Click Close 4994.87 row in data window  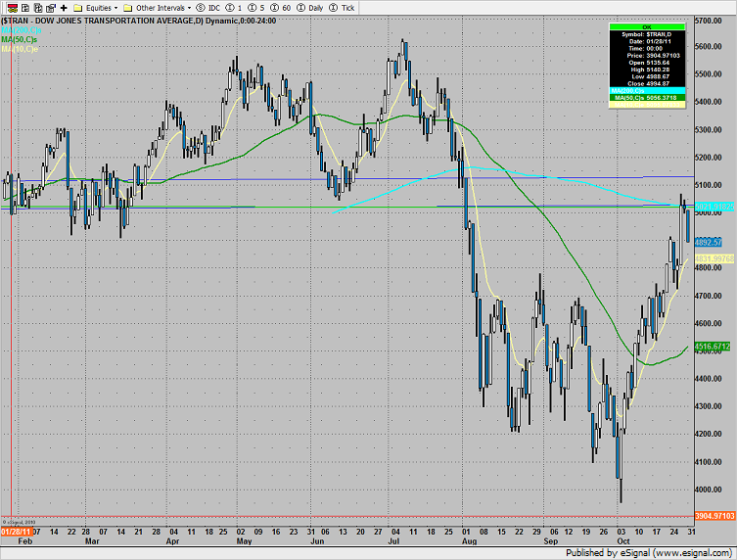click(649, 83)
